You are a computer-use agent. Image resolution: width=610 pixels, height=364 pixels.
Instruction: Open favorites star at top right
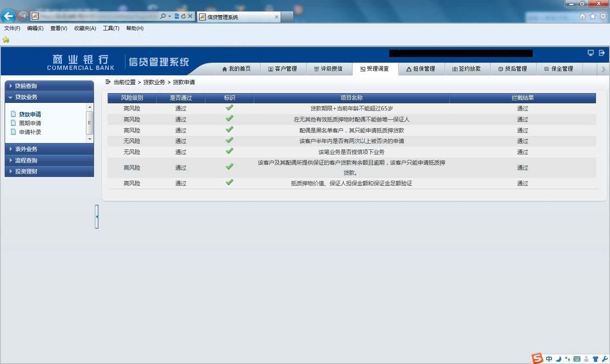tap(593, 16)
